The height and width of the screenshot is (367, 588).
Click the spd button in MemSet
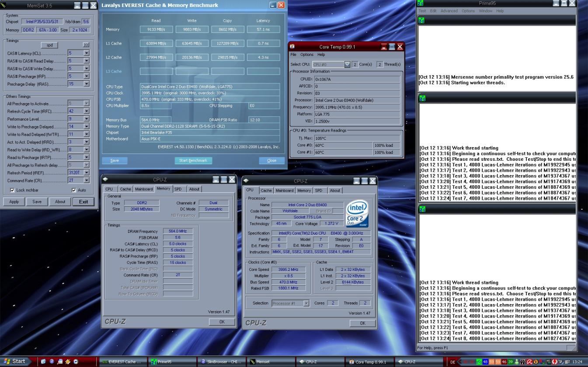(49, 45)
